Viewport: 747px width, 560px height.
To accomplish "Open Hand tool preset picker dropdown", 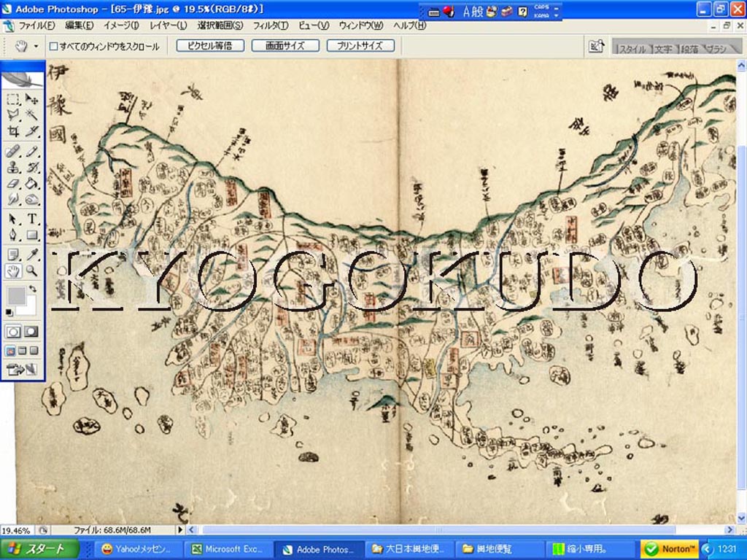I will click(36, 47).
